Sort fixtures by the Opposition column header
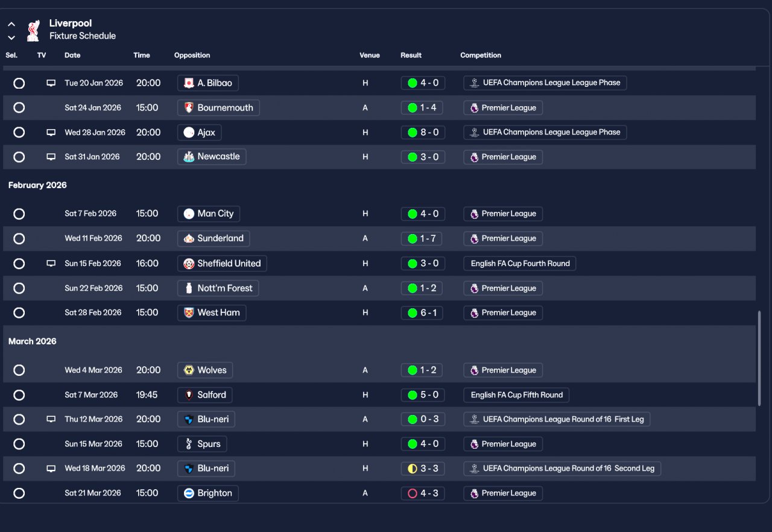Image resolution: width=772 pixels, height=532 pixels. 192,55
